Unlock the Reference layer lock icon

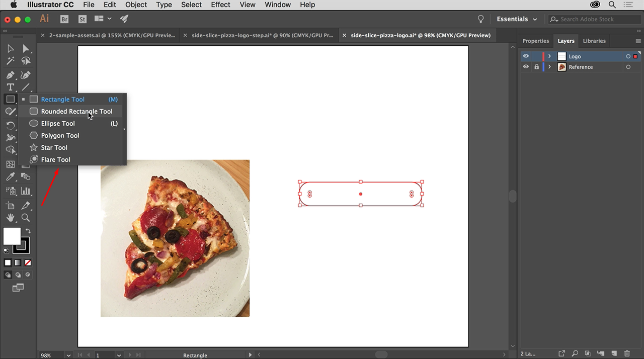(x=536, y=67)
